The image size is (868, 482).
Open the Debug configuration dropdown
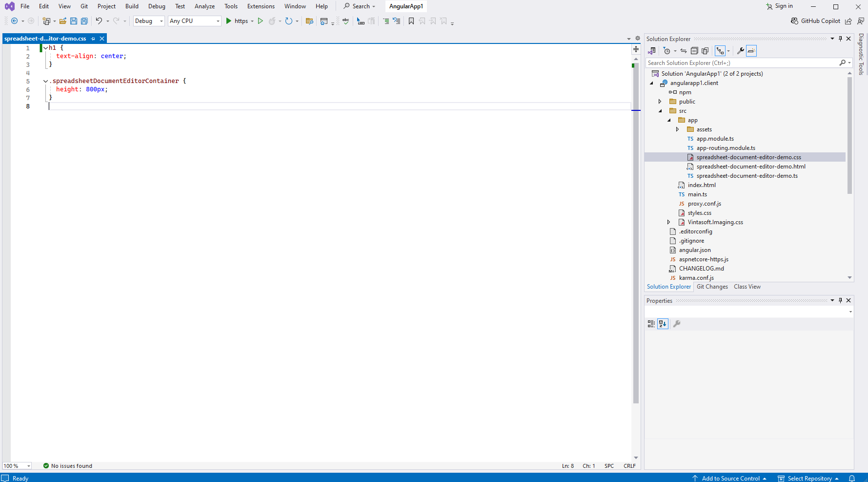coord(149,21)
